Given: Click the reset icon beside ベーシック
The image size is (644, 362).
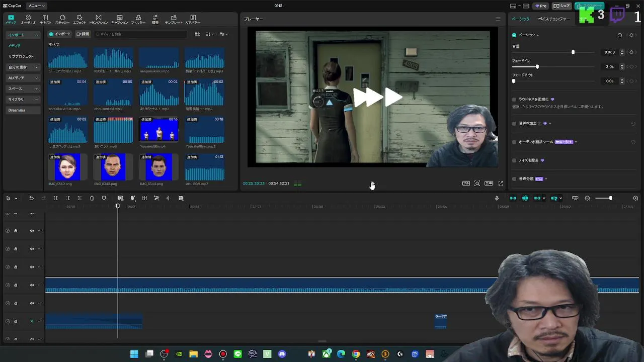Looking at the screenshot, I should 619,35.
